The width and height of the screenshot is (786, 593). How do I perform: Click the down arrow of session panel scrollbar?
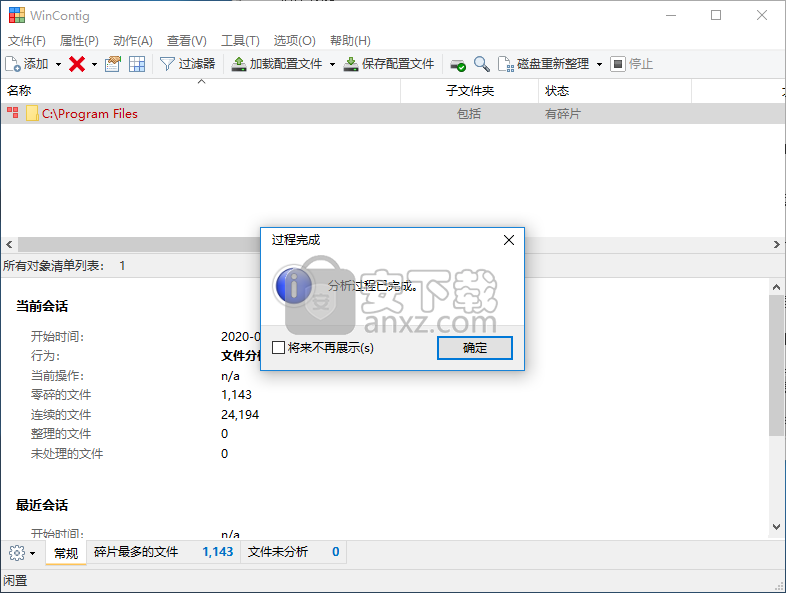776,527
